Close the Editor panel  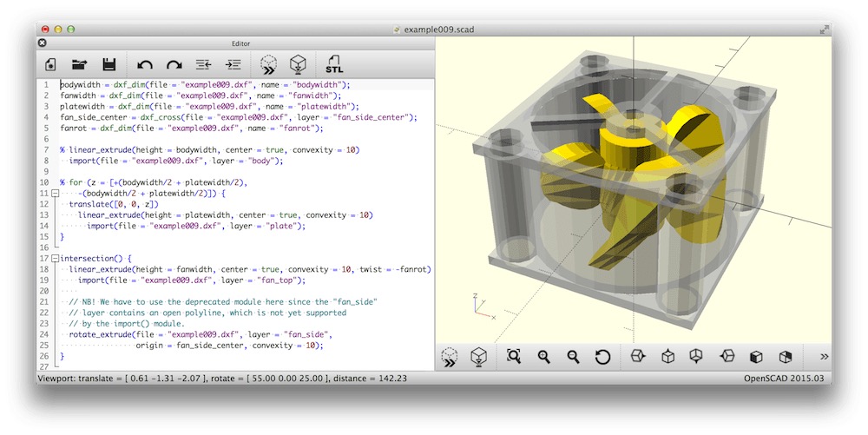(x=42, y=43)
